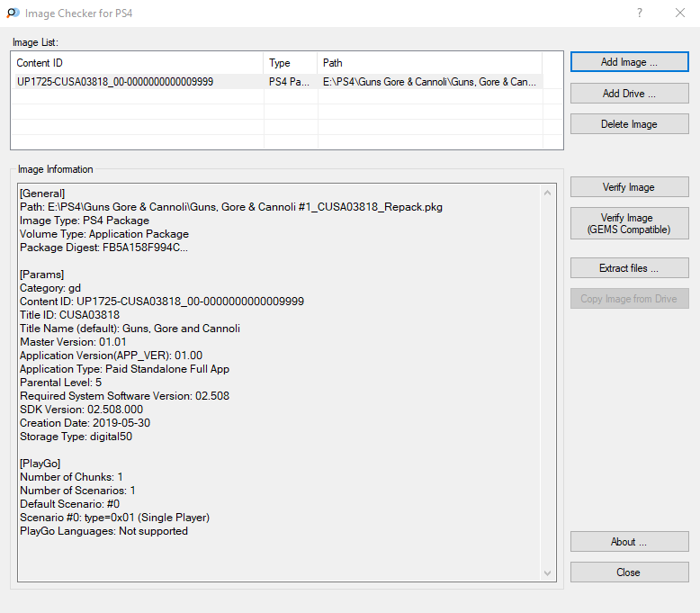Sort list by Path column header
This screenshot has height=613, width=700.
(430, 63)
